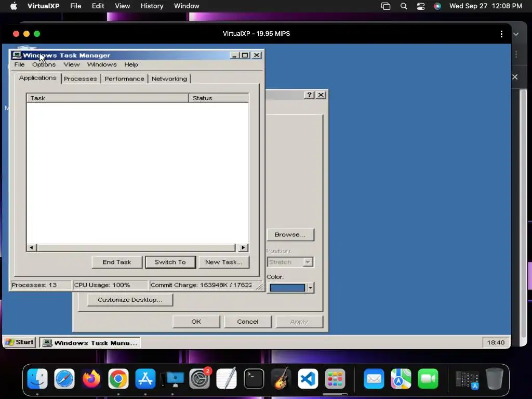Launch TextEdit from the Dock
The width and height of the screenshot is (532, 399).
tap(227, 379)
